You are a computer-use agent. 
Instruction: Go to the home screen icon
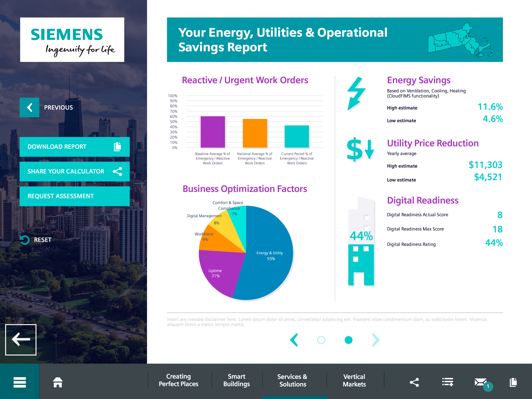pyautogui.click(x=58, y=382)
